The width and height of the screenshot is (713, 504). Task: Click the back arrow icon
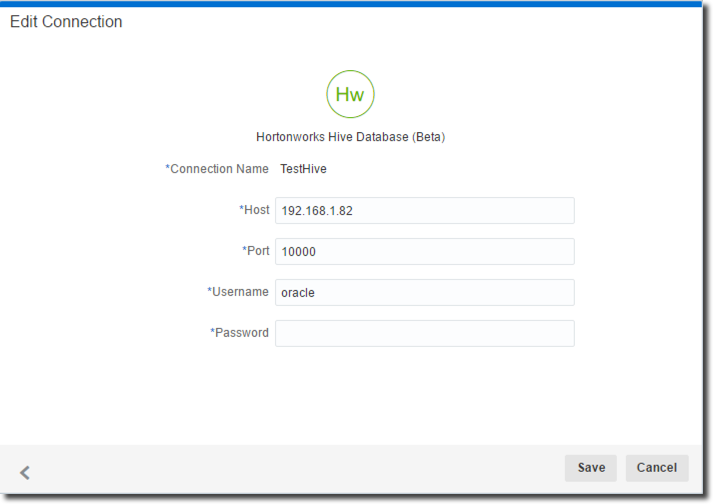[25, 473]
